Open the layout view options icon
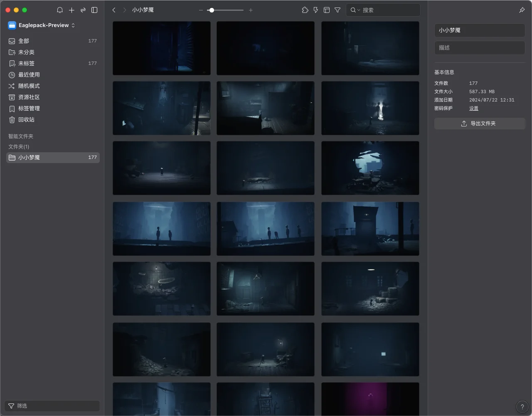 [327, 10]
